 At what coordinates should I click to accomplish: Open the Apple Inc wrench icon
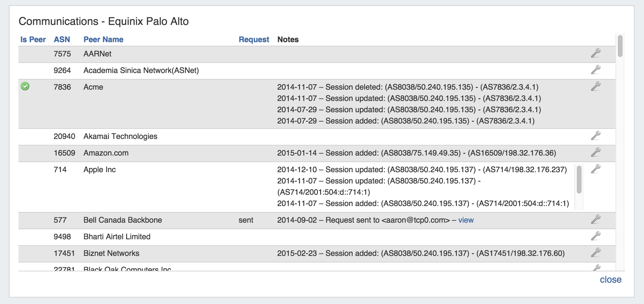point(596,169)
